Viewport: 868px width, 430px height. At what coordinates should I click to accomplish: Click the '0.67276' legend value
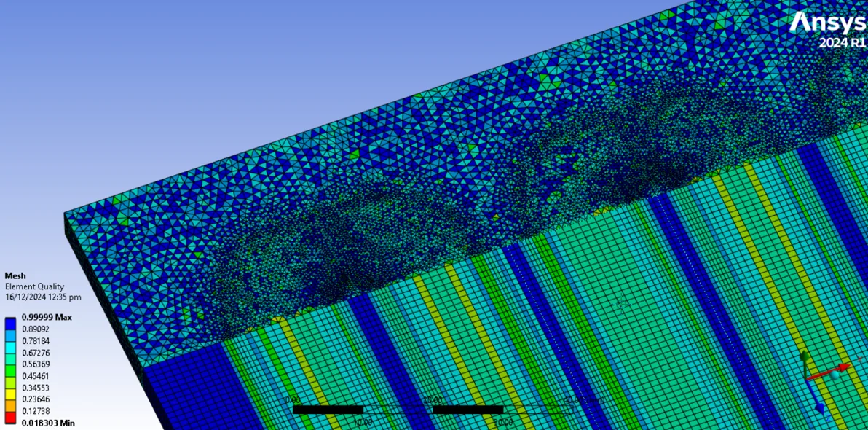coord(36,353)
